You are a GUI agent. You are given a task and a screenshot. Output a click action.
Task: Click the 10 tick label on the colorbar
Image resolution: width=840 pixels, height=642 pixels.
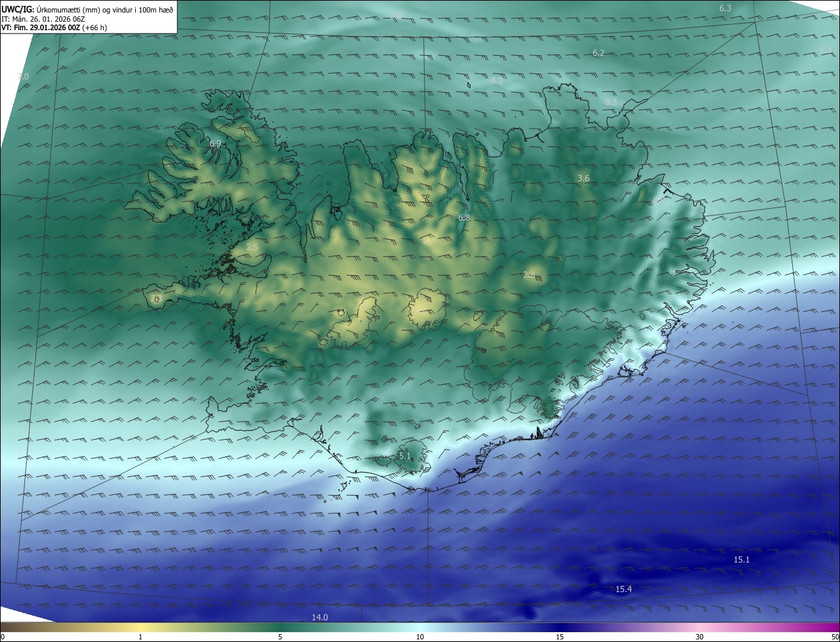[420, 637]
